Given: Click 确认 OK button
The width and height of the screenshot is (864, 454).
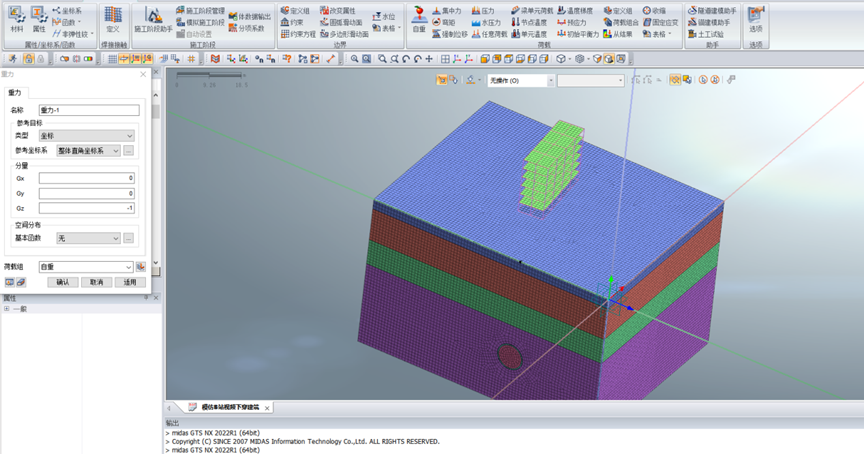Looking at the screenshot, I should (63, 282).
